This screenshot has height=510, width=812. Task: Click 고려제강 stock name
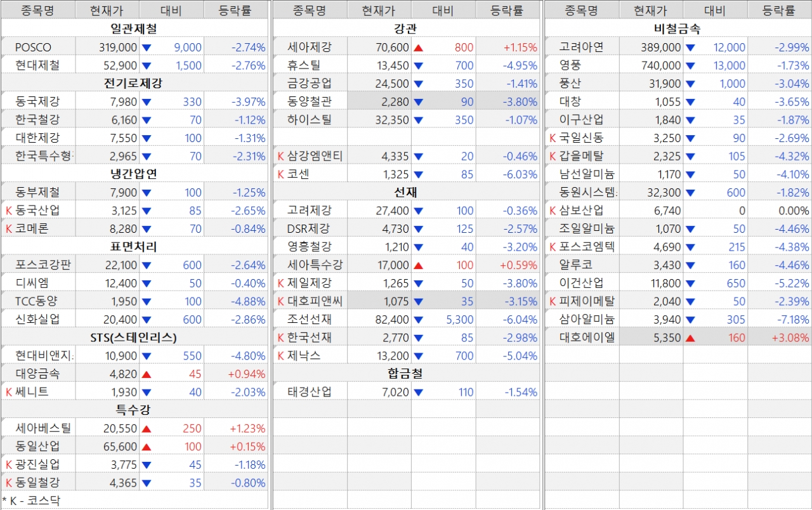309,211
